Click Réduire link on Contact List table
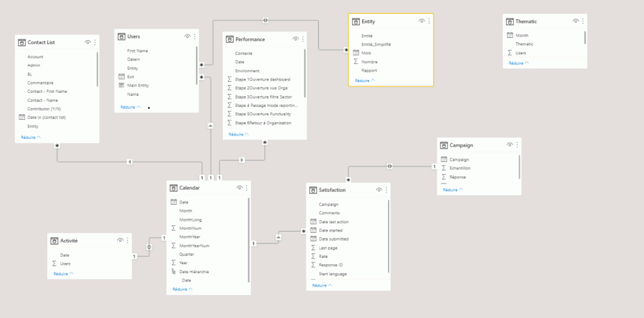The width and height of the screenshot is (644, 318). point(29,138)
